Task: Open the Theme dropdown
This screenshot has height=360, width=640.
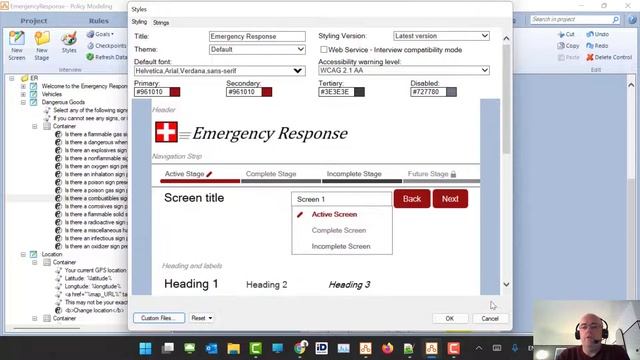Action: [x=257, y=49]
